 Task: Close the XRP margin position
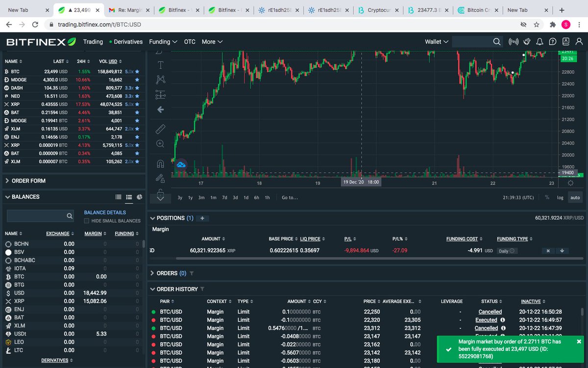(x=548, y=251)
